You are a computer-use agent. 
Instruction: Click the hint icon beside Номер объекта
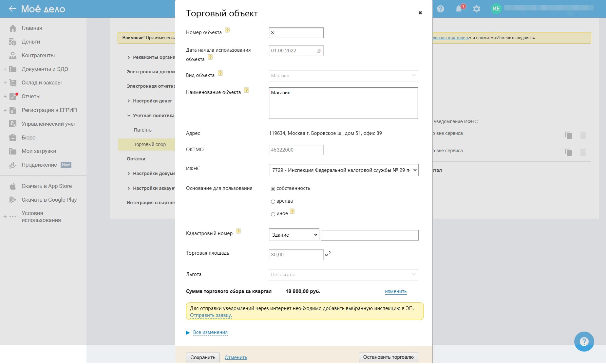coord(227,30)
